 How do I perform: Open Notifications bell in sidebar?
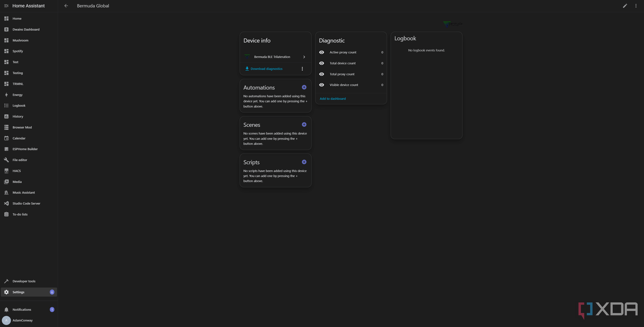tap(7, 310)
